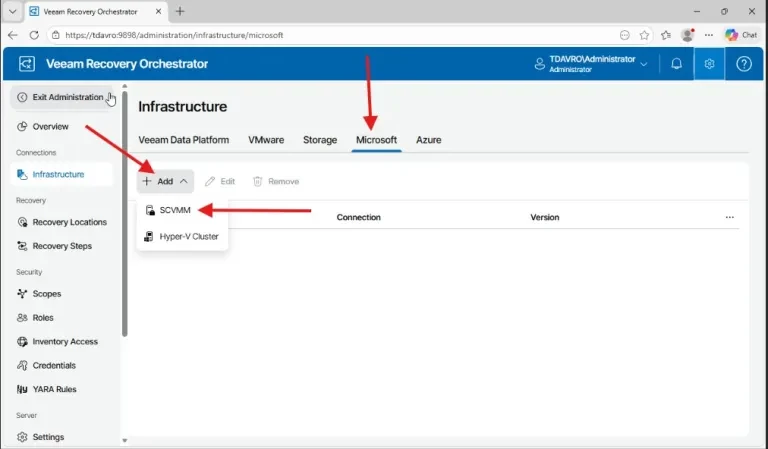
Task: Open the browser profile icon
Action: tap(688, 35)
